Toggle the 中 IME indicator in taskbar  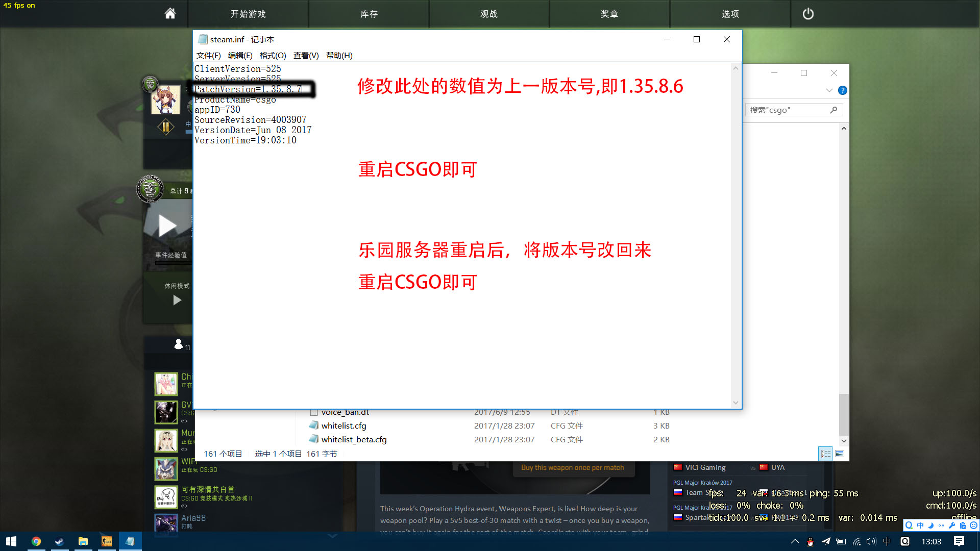coord(887,541)
